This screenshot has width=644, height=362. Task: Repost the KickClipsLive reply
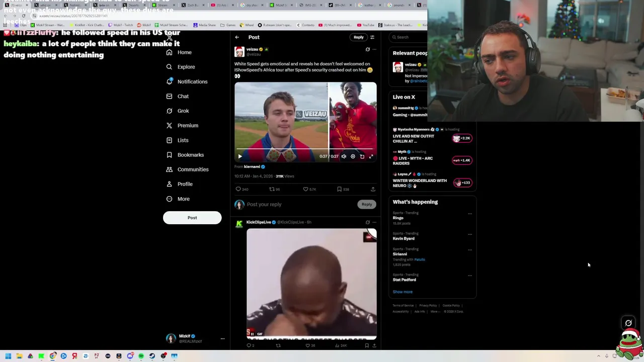click(278, 345)
